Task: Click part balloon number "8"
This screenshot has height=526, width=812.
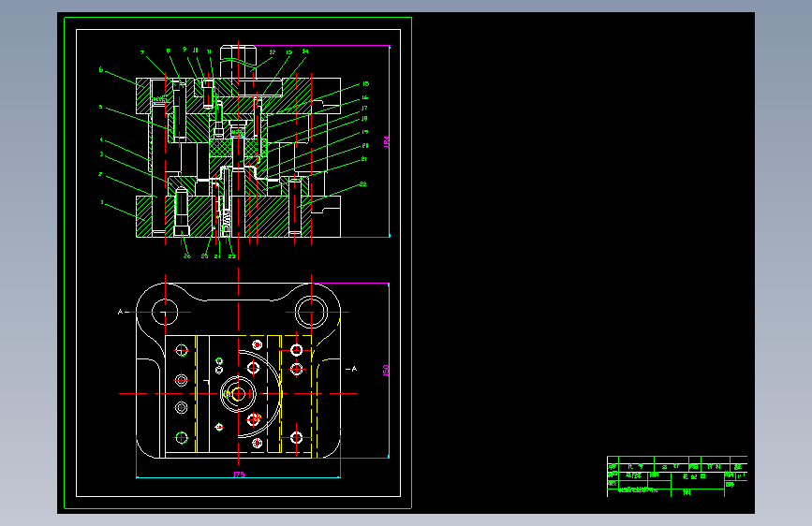Action: click(x=168, y=51)
